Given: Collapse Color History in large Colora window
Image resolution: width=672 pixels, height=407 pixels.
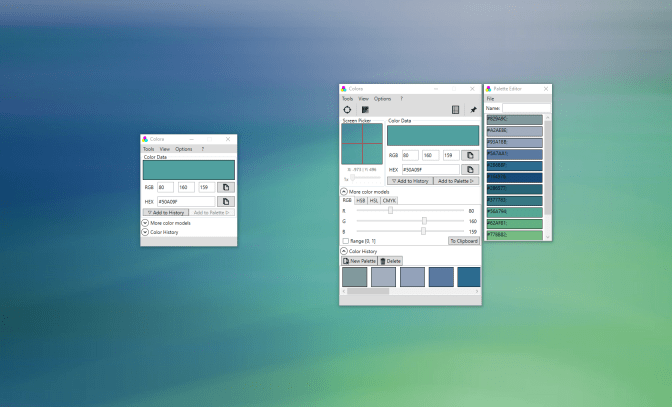Looking at the screenshot, I should pos(344,251).
